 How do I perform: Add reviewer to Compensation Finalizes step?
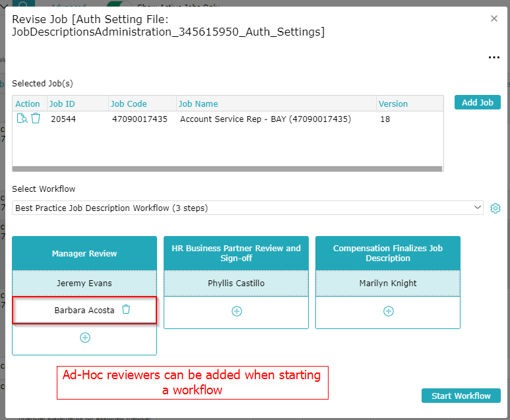388,311
